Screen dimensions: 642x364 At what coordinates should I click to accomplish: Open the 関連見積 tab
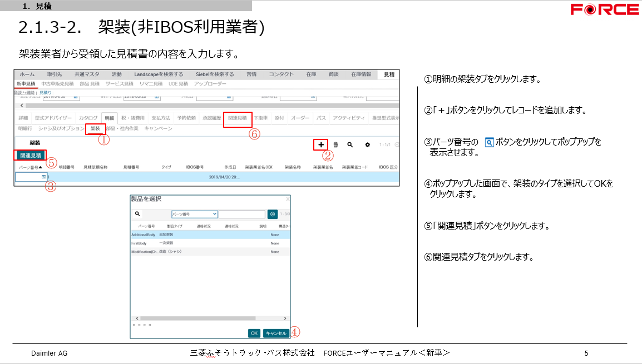click(238, 118)
